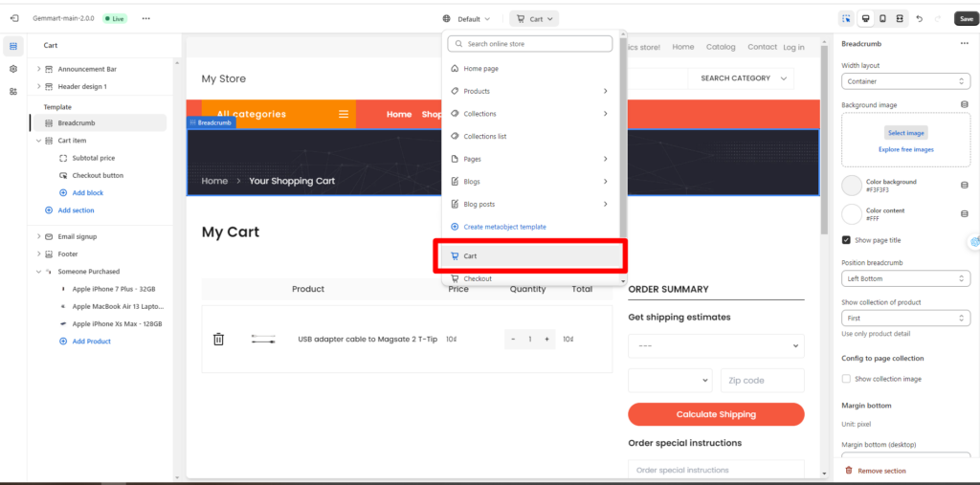The height and width of the screenshot is (485, 980).
Task: Expand the Email signup section
Action: pyautogui.click(x=38, y=236)
